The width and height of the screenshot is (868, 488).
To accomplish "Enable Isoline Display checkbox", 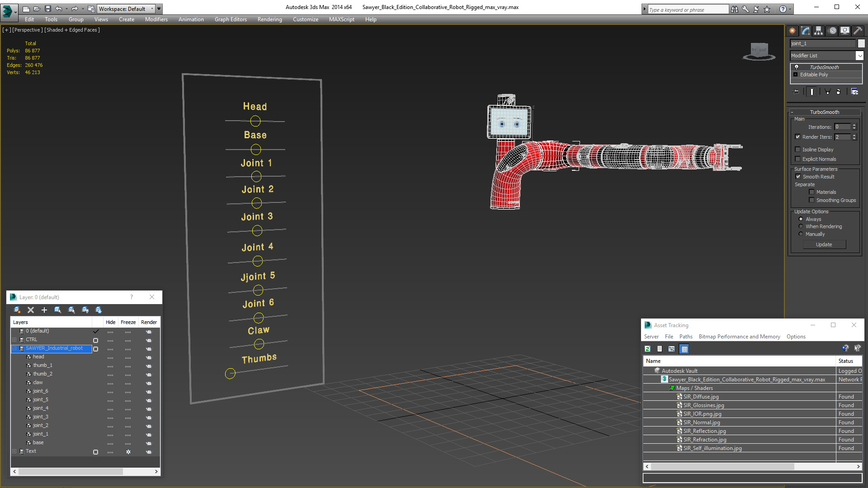I will (x=797, y=150).
